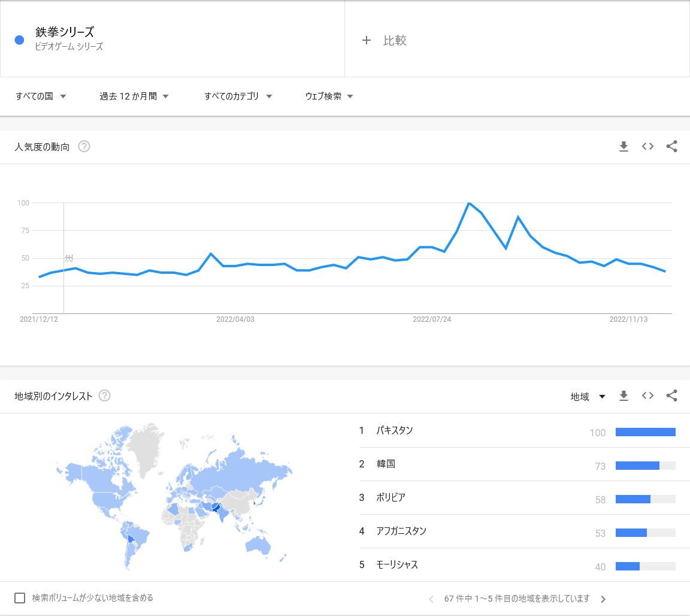Click 比較 to add comparison term
The height and width of the screenshot is (616, 690).
click(x=384, y=40)
